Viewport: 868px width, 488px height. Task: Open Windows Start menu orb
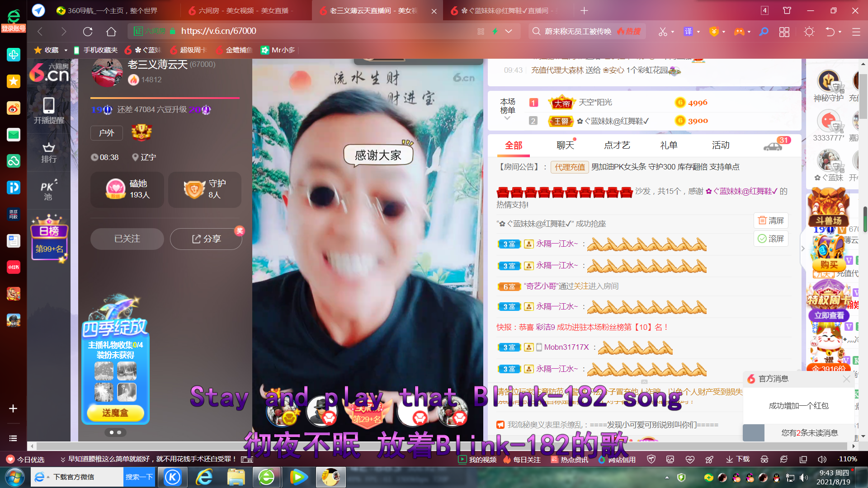[x=14, y=477]
